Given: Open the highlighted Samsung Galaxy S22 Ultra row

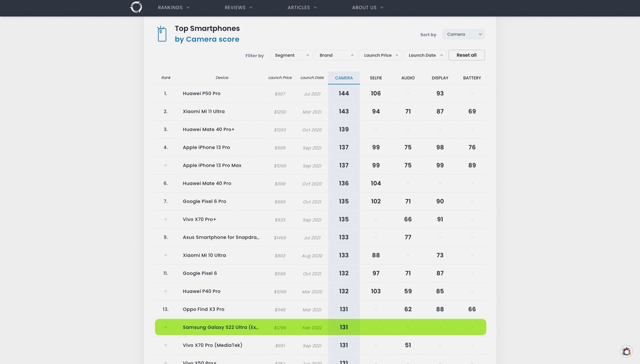Looking at the screenshot, I should click(x=220, y=327).
